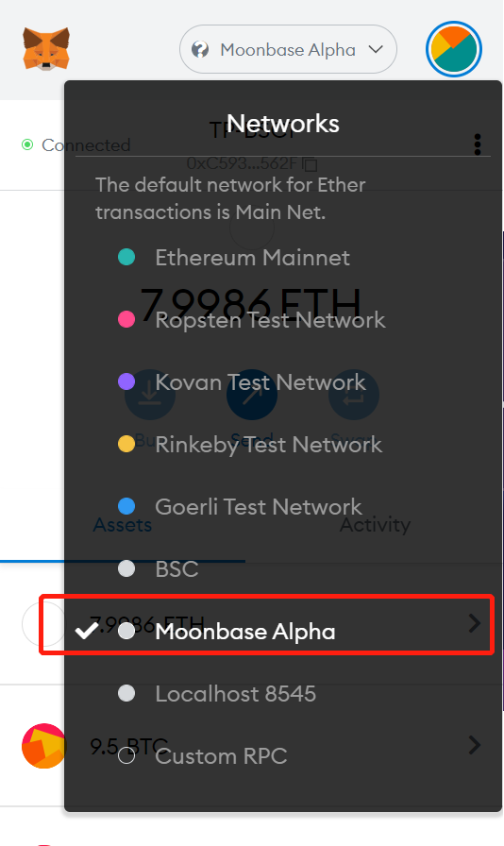Click the yellow Rinkeby color dot
504x846 pixels.
coord(126,444)
